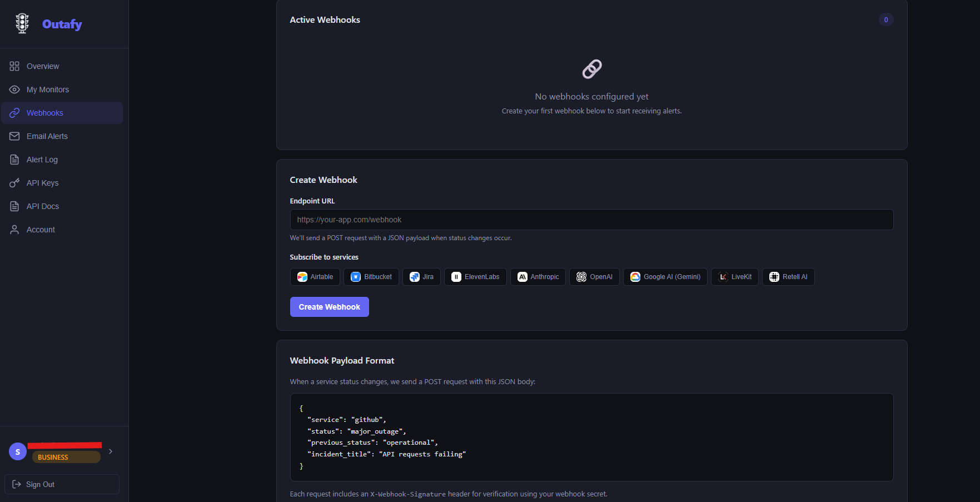Click the S user avatar
980x502 pixels.
point(18,451)
